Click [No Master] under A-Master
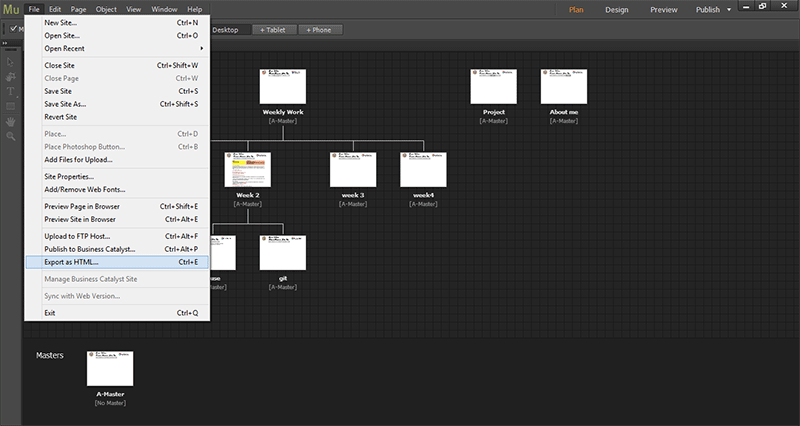The image size is (800, 426). [110, 403]
